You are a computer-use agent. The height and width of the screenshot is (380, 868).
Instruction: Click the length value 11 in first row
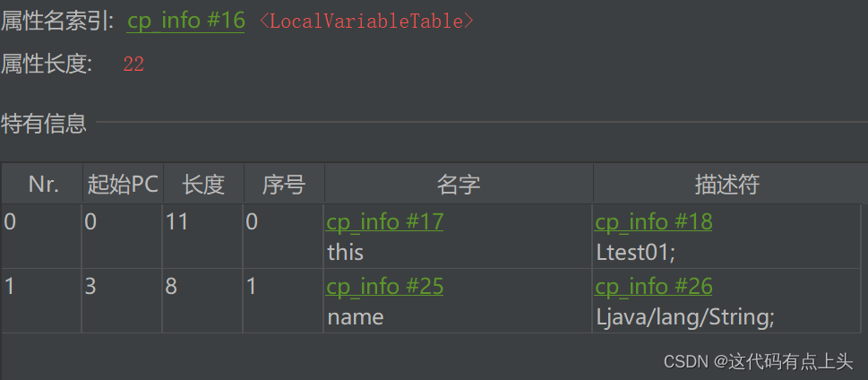pyautogui.click(x=177, y=221)
